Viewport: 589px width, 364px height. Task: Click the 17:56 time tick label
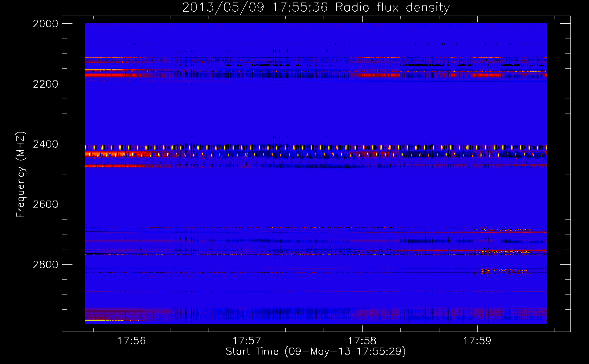click(x=132, y=341)
